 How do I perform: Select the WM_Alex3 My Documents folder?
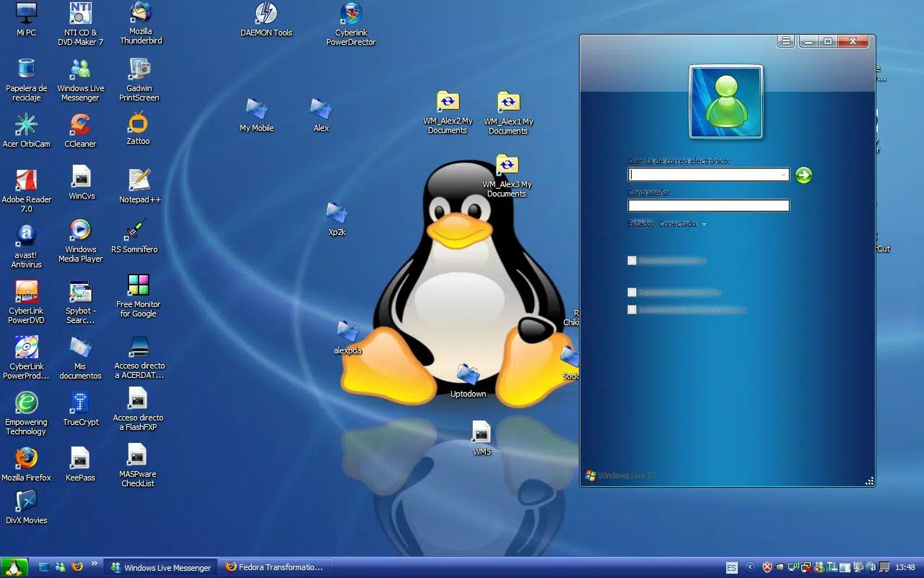pos(507,176)
